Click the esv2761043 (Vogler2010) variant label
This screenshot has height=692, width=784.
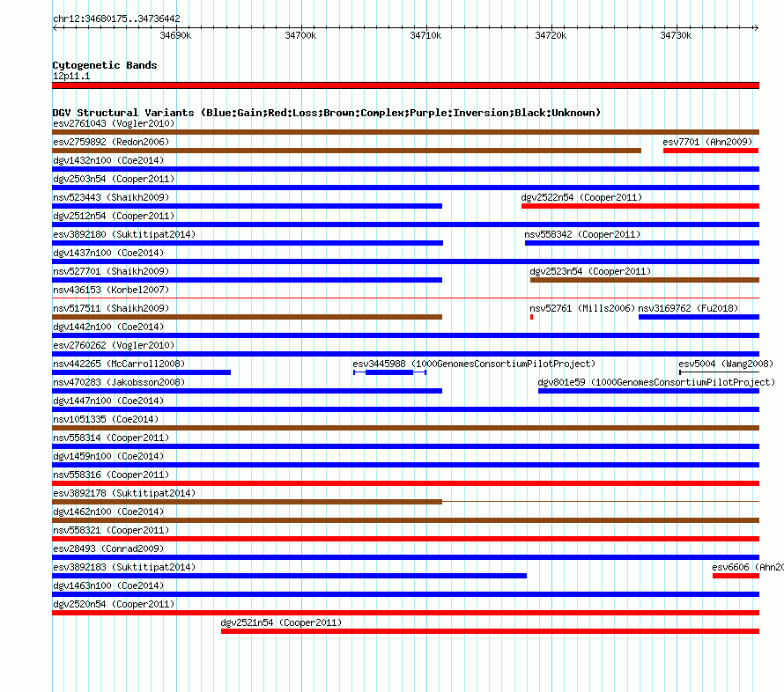(114, 123)
